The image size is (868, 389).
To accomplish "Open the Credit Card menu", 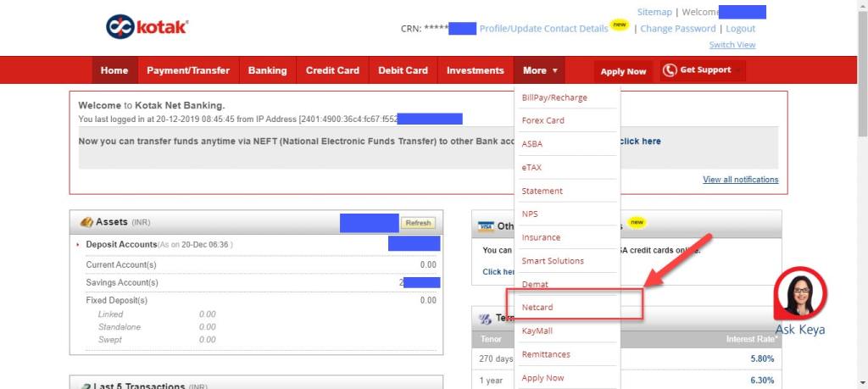I will tap(332, 71).
